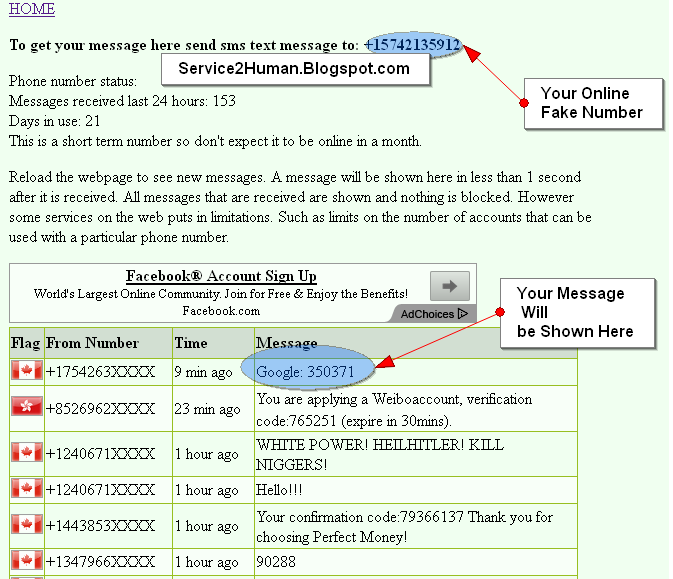Click sender number +1443853XXXX

pos(100,526)
